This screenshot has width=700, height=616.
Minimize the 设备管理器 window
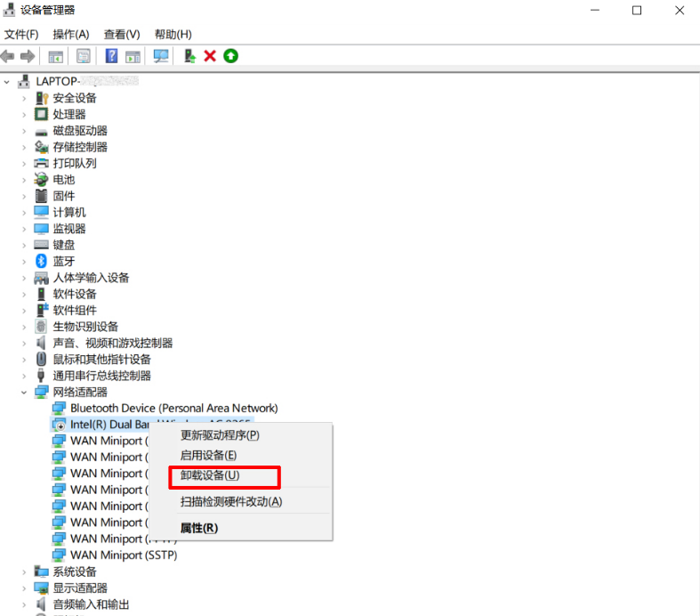click(595, 11)
